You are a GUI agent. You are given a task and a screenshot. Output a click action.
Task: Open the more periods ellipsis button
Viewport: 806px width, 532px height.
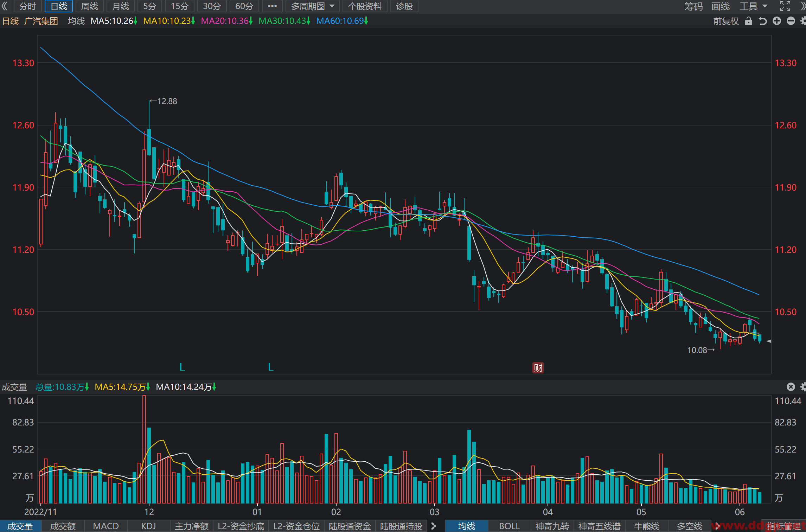(272, 6)
